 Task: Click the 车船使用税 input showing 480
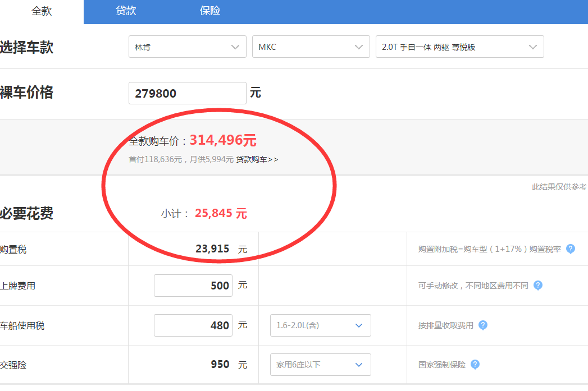tap(193, 325)
